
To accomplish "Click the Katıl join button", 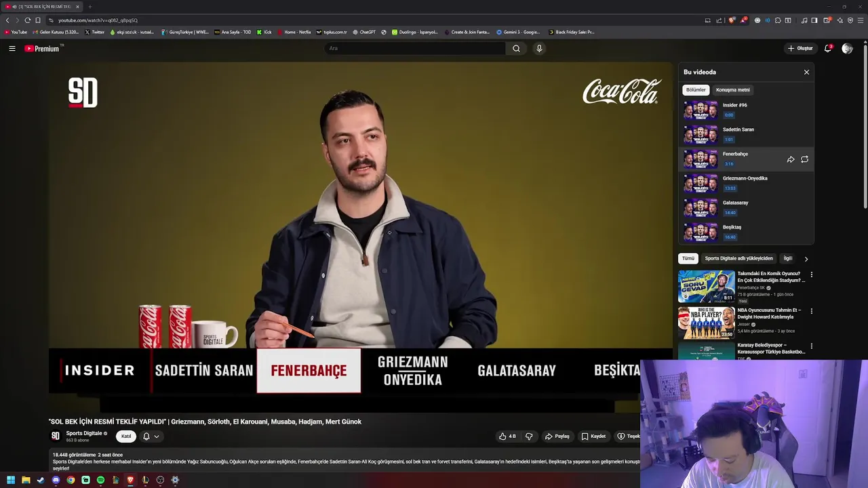I will 126,436.
